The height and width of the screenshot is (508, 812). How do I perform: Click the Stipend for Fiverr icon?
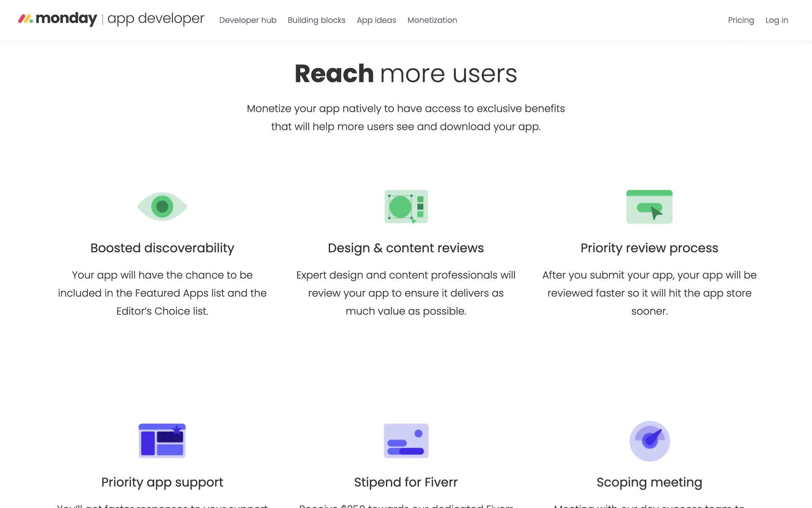point(406,441)
